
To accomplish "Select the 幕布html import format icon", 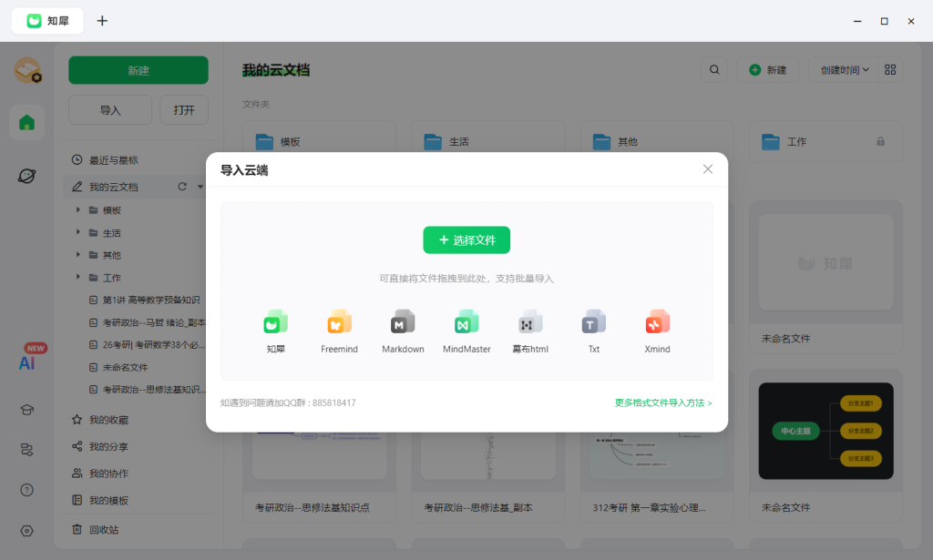I will click(x=530, y=322).
